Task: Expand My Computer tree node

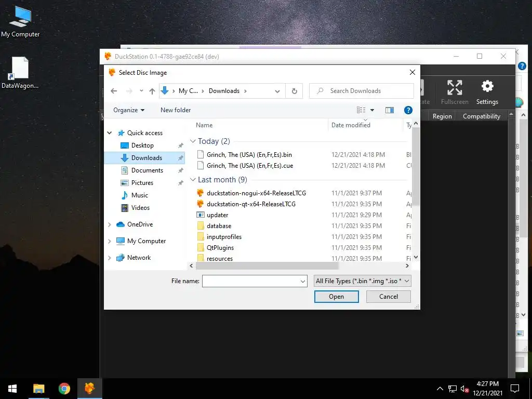Action: [109, 241]
